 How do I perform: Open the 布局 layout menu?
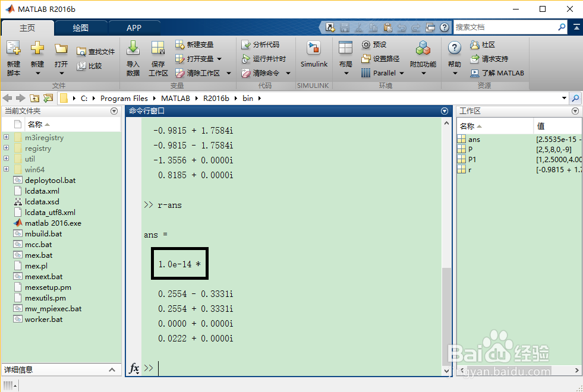[x=345, y=58]
